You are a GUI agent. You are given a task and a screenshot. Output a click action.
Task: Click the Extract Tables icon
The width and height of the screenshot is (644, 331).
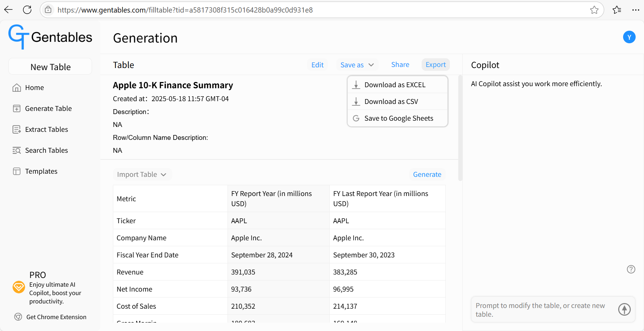pyautogui.click(x=17, y=129)
